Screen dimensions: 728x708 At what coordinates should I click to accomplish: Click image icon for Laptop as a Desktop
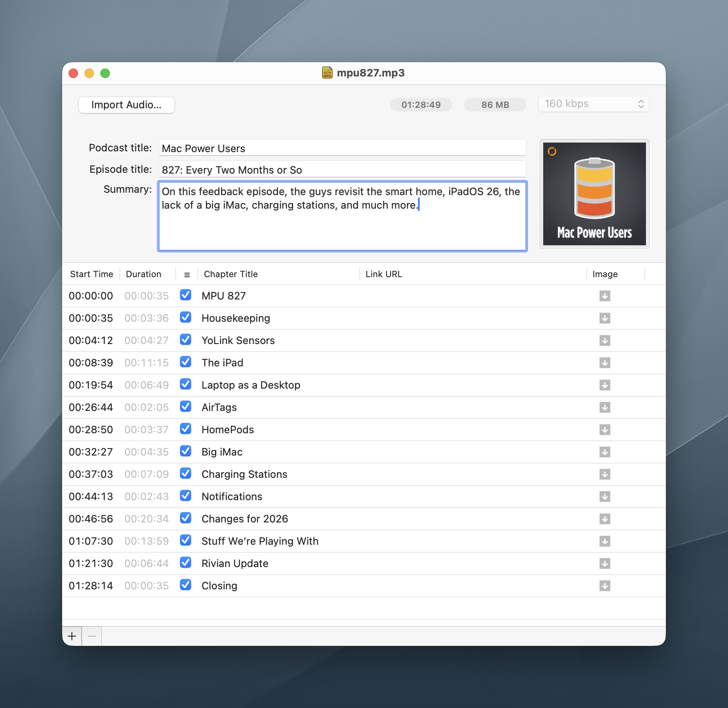[x=605, y=385]
